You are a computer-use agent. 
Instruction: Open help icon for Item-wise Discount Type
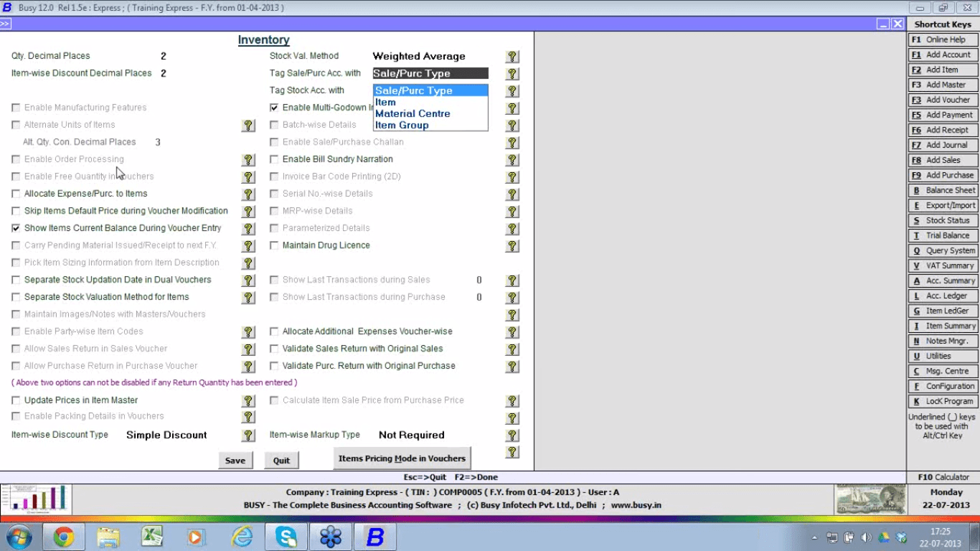(x=248, y=435)
